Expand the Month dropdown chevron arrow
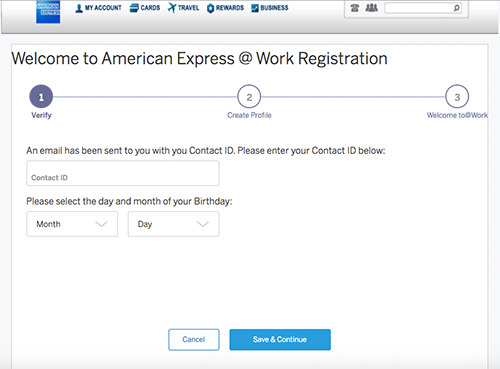500x369 pixels. pos(101,224)
